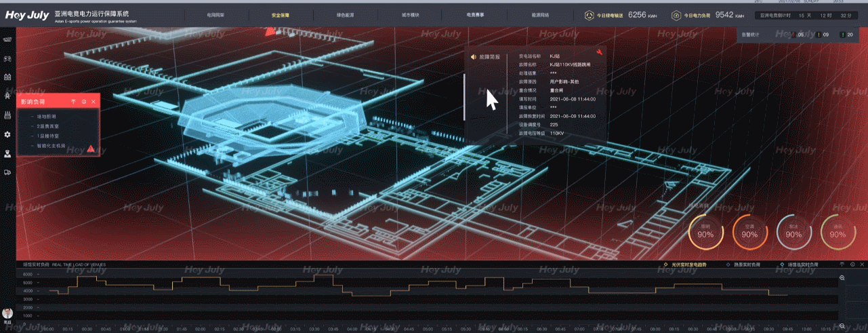868x333 pixels.
Task: Close the real-time load chart panel
Action: click(861, 265)
